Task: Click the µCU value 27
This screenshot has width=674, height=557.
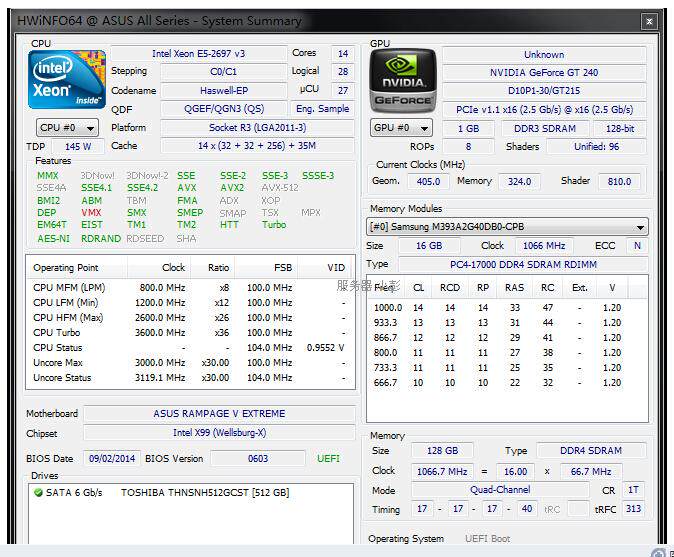Action: coord(343,91)
